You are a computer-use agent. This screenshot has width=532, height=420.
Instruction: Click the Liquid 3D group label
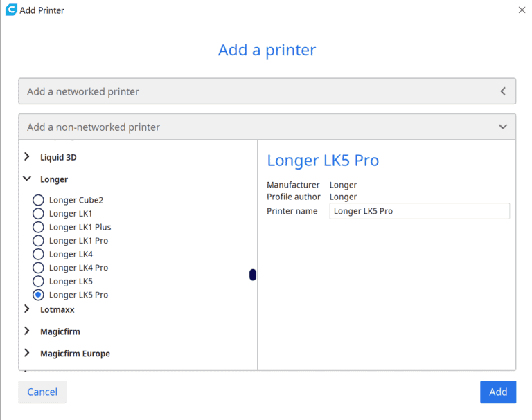pyautogui.click(x=58, y=157)
